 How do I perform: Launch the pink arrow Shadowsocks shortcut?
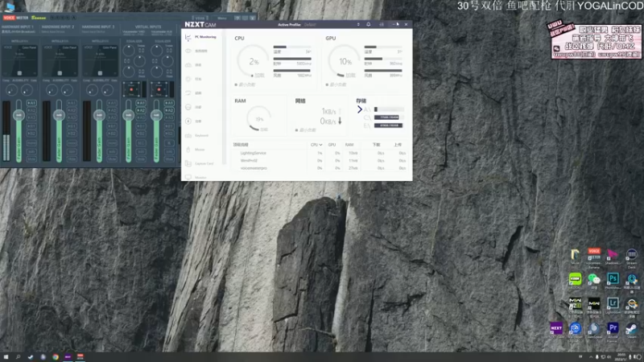[613, 257]
